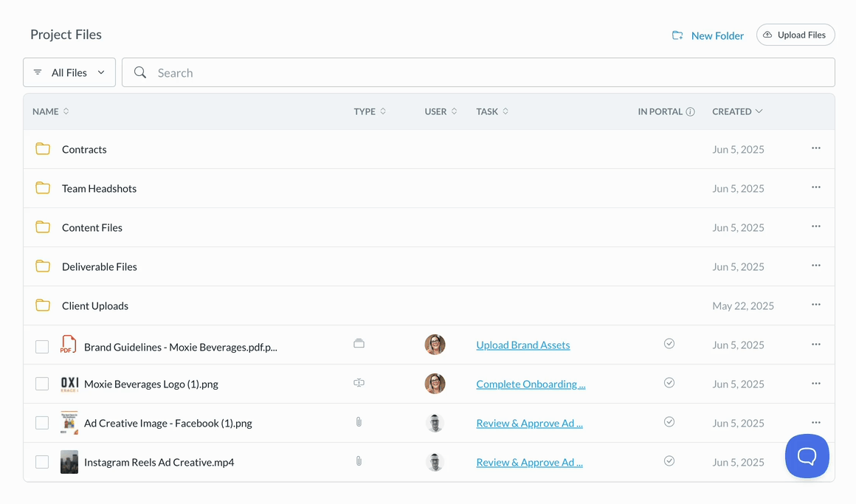Image resolution: width=856 pixels, height=504 pixels.
Task: Click the Upload Files button
Action: 795,35
